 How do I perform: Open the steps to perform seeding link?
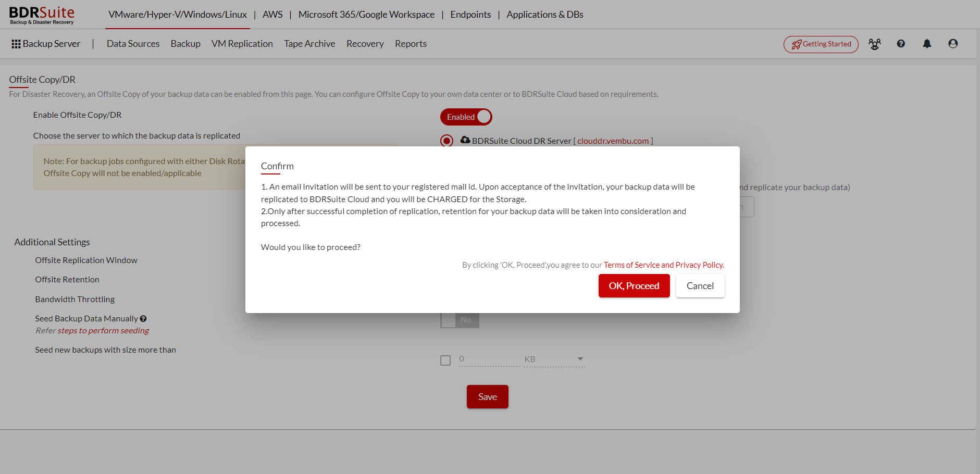point(103,331)
